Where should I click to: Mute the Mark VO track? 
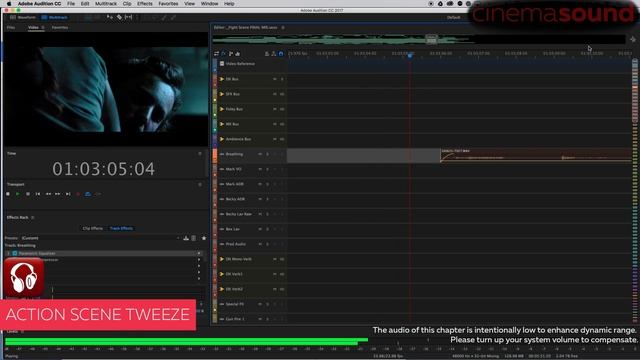[260, 169]
